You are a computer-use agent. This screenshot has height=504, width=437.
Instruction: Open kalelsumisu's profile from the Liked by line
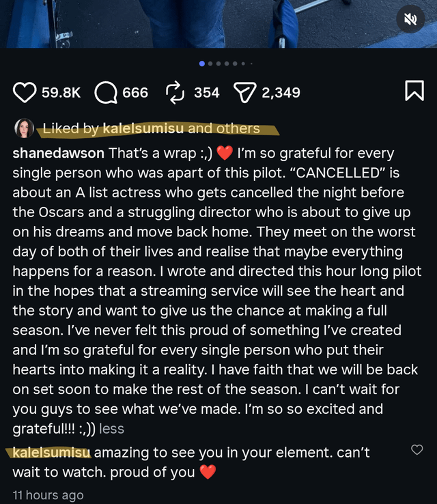click(x=143, y=128)
